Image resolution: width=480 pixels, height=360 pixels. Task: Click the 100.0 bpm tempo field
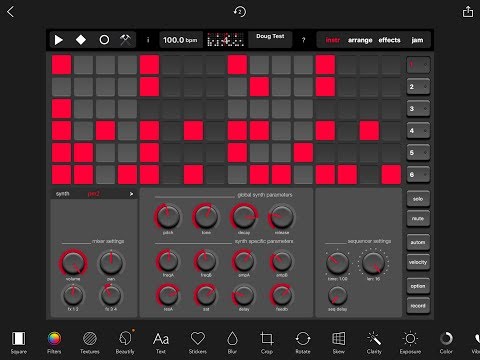coord(180,40)
